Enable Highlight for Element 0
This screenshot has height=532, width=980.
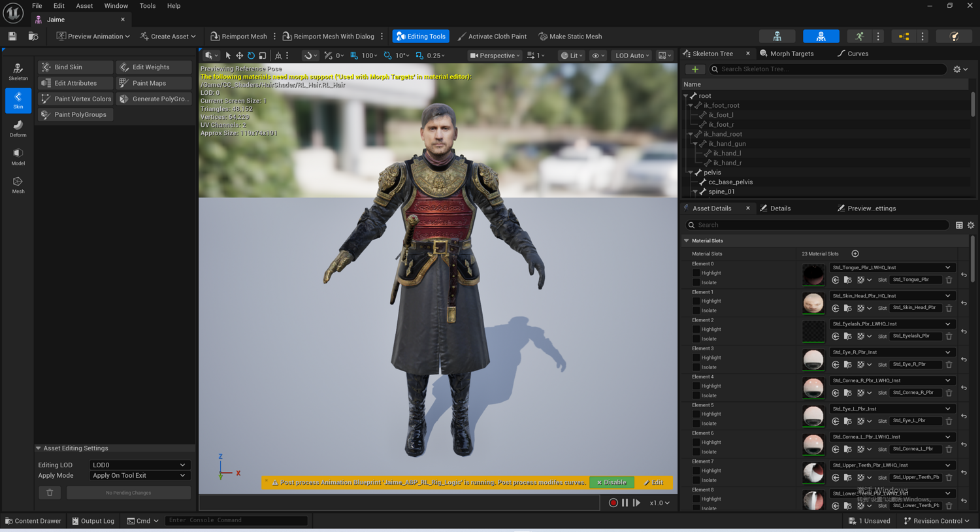click(696, 273)
